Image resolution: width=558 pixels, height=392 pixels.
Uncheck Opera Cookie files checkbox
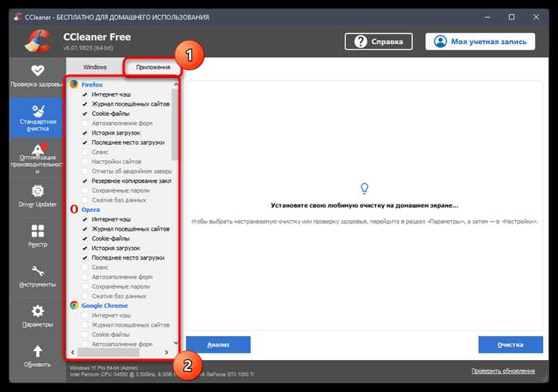pos(85,239)
